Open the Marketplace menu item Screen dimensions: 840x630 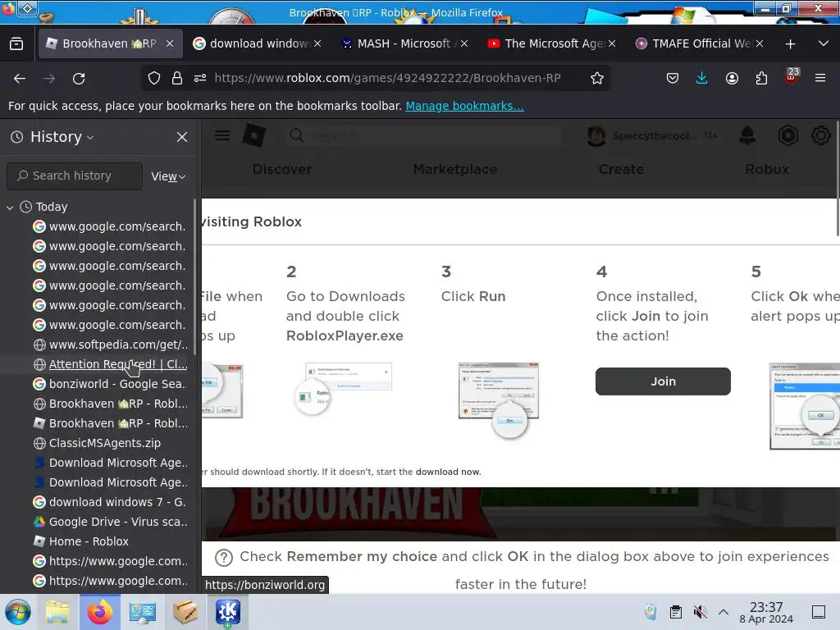[x=454, y=169]
